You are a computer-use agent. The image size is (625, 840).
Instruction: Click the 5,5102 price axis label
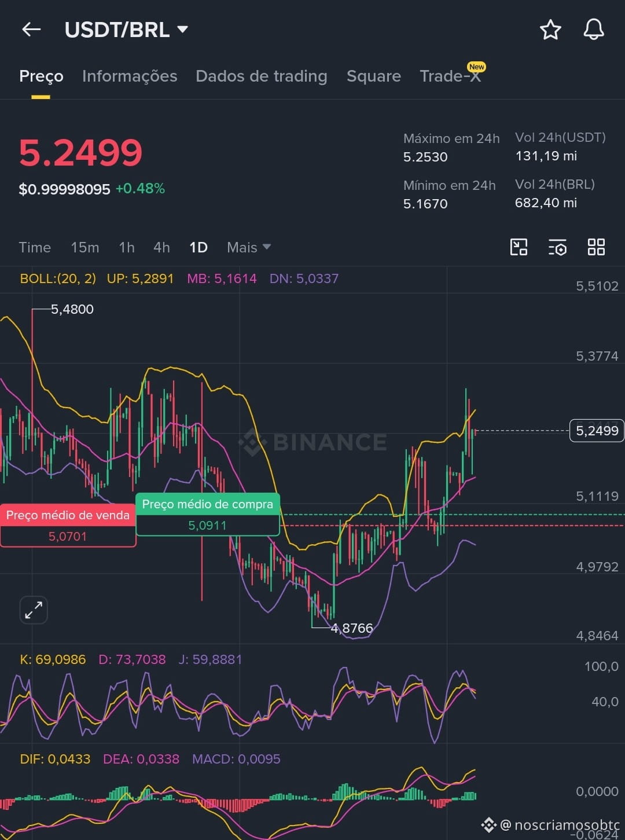[597, 286]
